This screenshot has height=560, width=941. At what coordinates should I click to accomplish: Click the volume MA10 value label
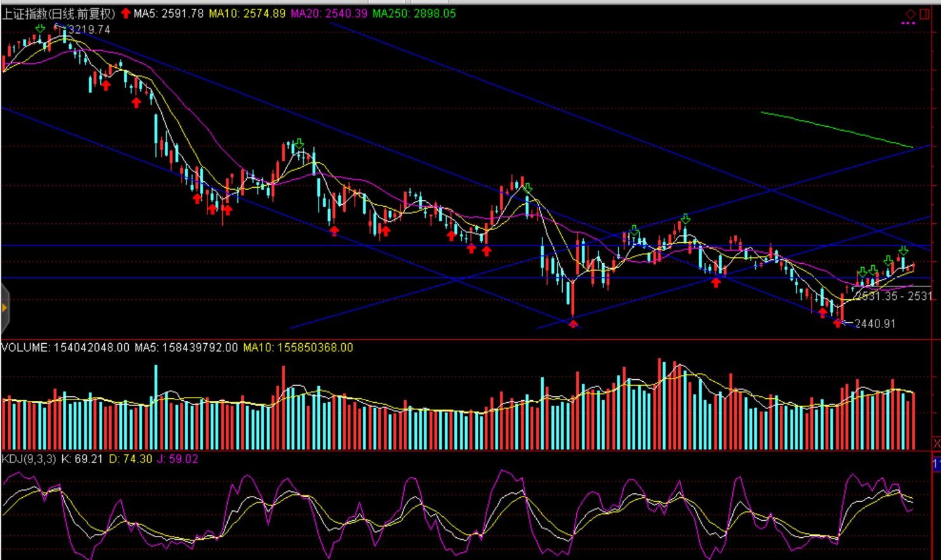(x=298, y=348)
